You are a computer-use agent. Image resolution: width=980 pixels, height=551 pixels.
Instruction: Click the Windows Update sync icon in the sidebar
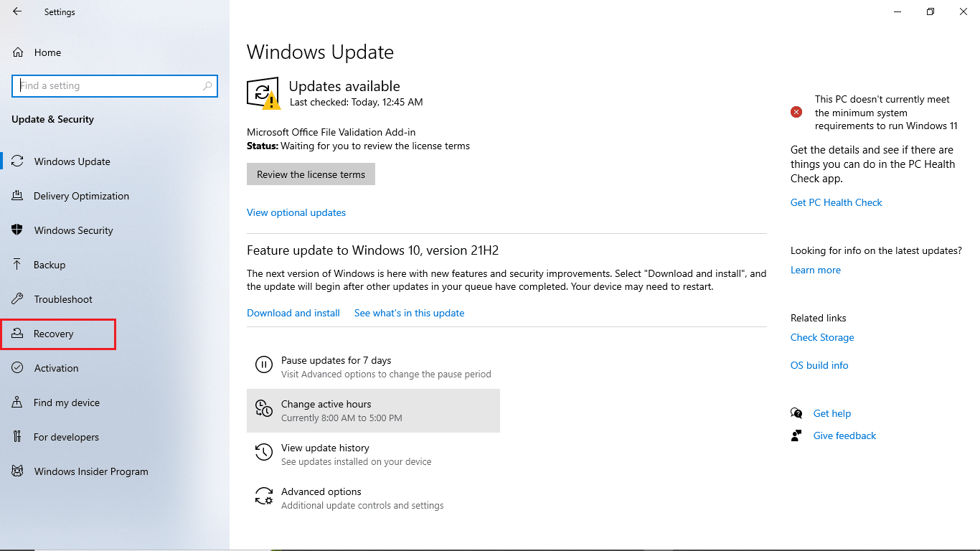18,161
